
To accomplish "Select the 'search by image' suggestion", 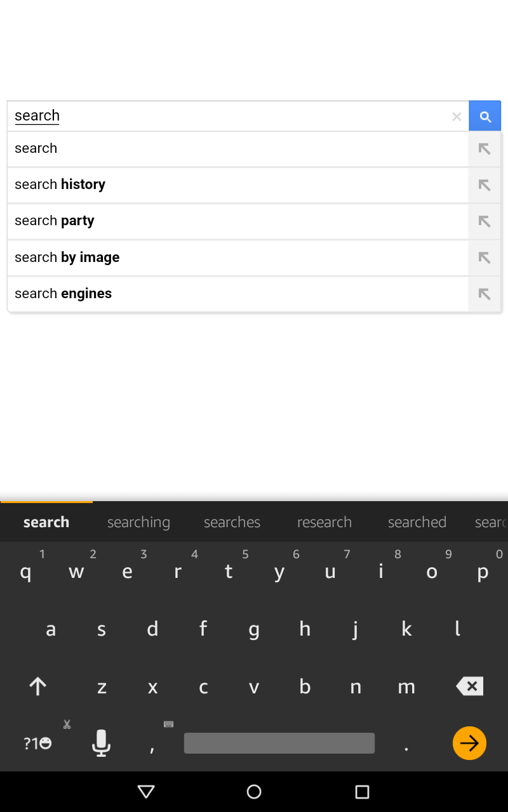I will [190, 258].
